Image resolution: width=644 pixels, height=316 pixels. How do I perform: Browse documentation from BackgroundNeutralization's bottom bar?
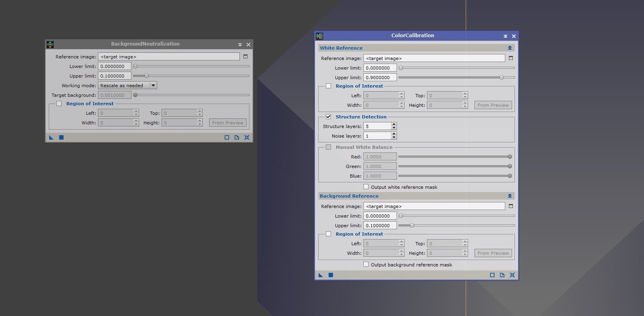pos(237,138)
